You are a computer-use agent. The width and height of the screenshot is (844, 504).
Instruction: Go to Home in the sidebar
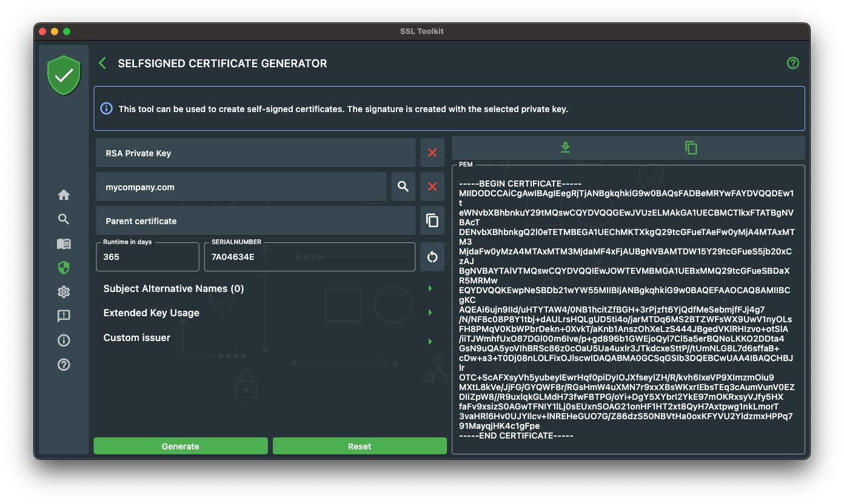(x=64, y=195)
